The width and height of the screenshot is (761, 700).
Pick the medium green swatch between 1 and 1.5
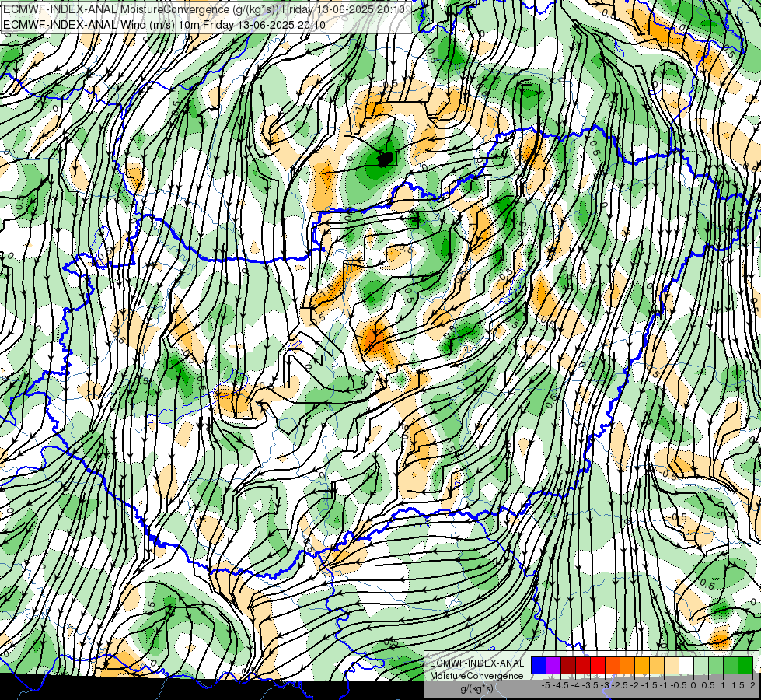[x=731, y=666]
